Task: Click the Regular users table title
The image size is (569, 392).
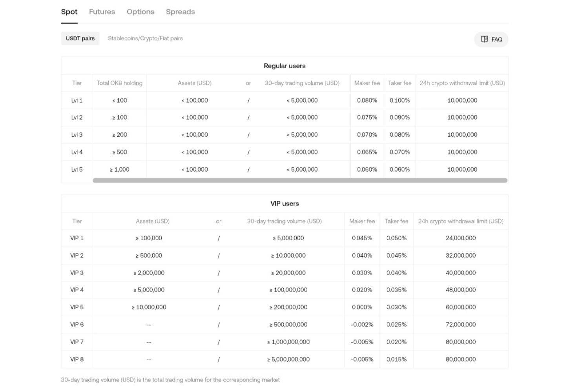Action: pyautogui.click(x=284, y=66)
